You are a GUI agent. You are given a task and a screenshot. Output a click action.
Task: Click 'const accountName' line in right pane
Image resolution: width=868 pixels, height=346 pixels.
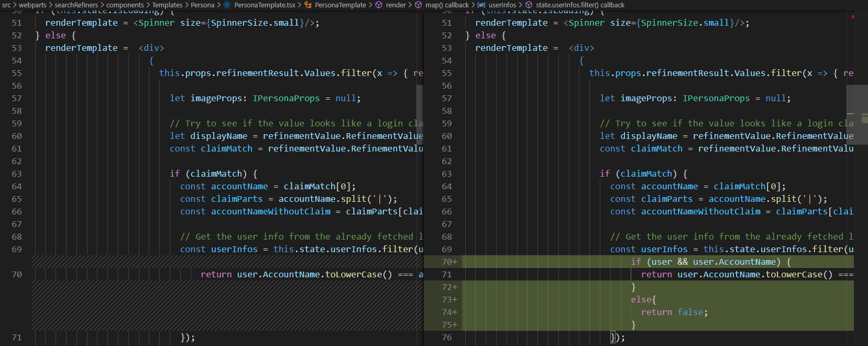(x=698, y=186)
